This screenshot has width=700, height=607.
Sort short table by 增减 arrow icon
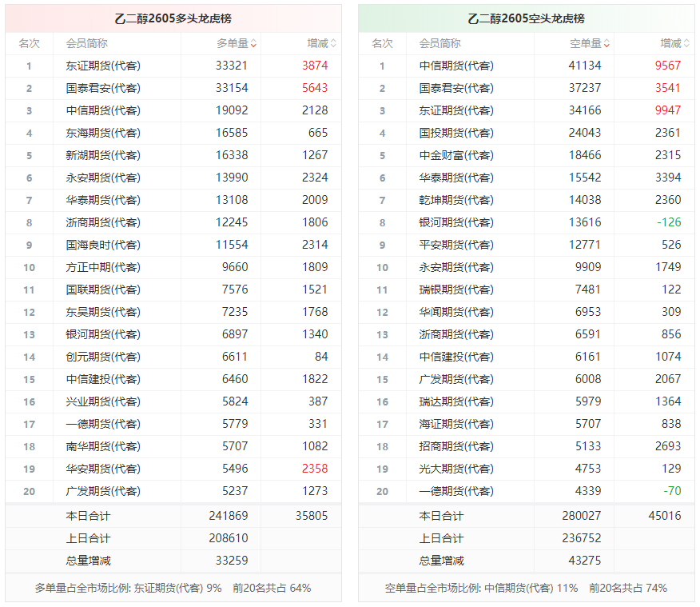pos(686,44)
